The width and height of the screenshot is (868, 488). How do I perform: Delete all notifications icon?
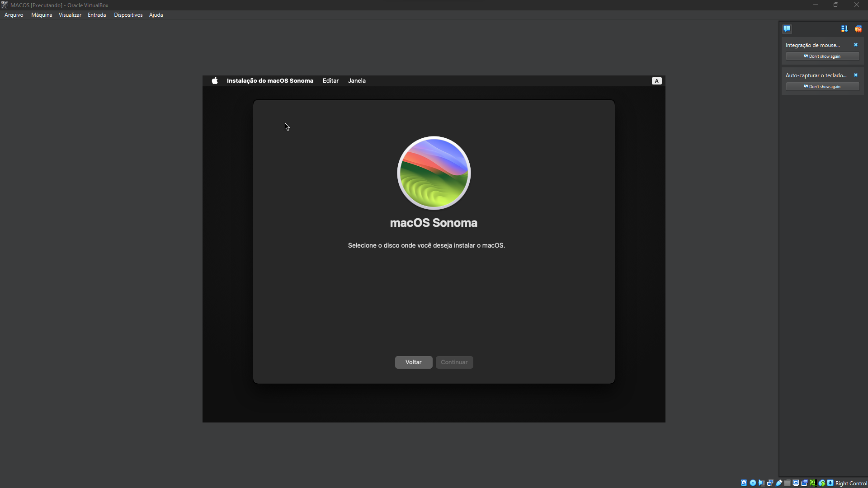(858, 28)
